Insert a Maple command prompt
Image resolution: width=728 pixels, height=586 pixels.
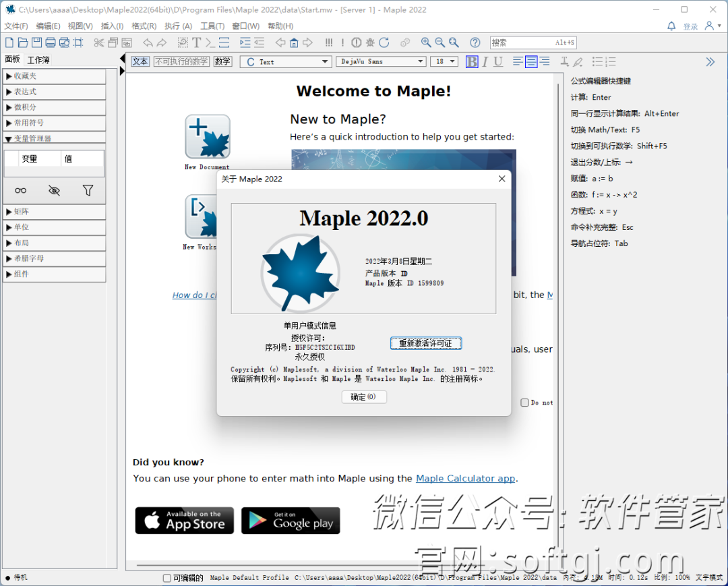point(210,42)
